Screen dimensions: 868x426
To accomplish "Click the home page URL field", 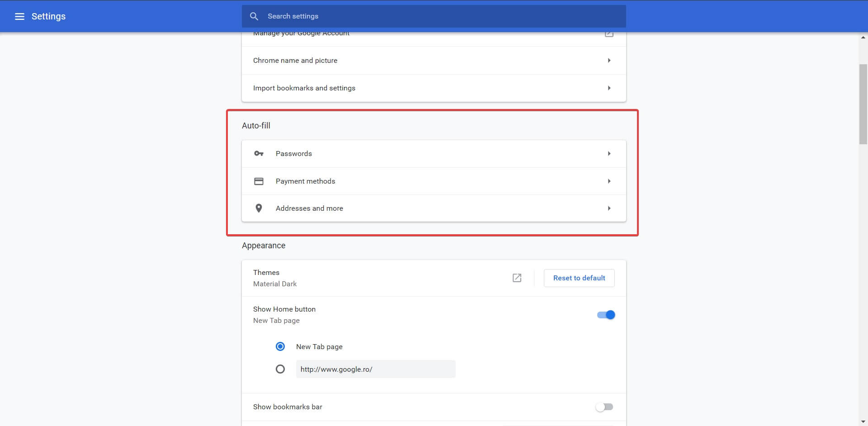I will point(376,369).
